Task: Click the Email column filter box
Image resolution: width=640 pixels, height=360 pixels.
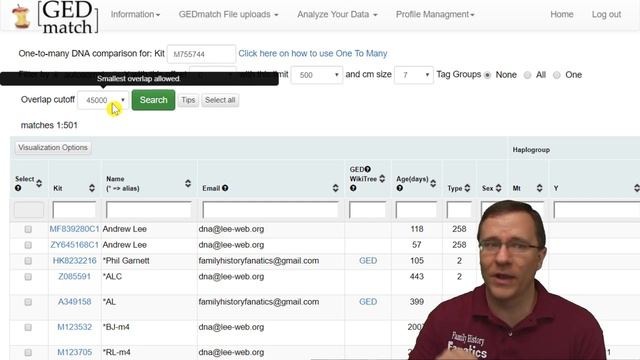Action: click(x=270, y=210)
